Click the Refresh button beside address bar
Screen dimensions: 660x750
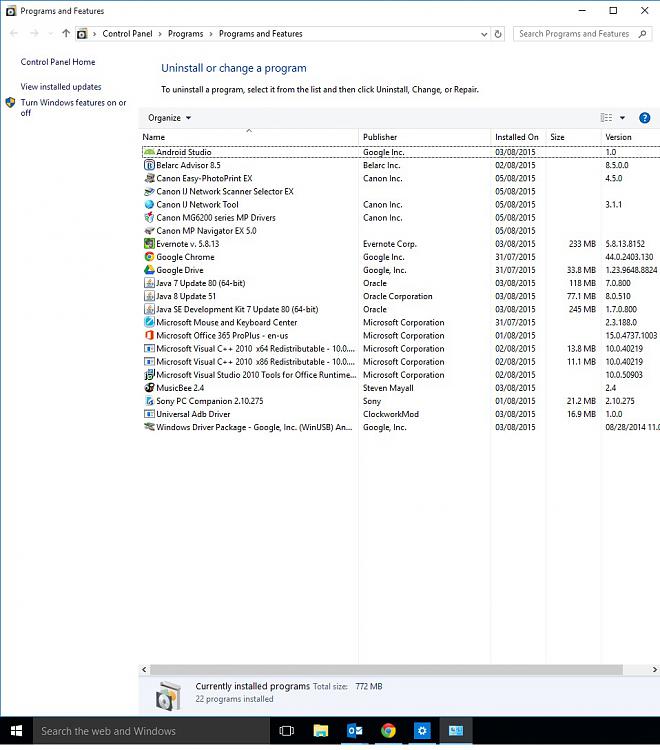coord(498,33)
